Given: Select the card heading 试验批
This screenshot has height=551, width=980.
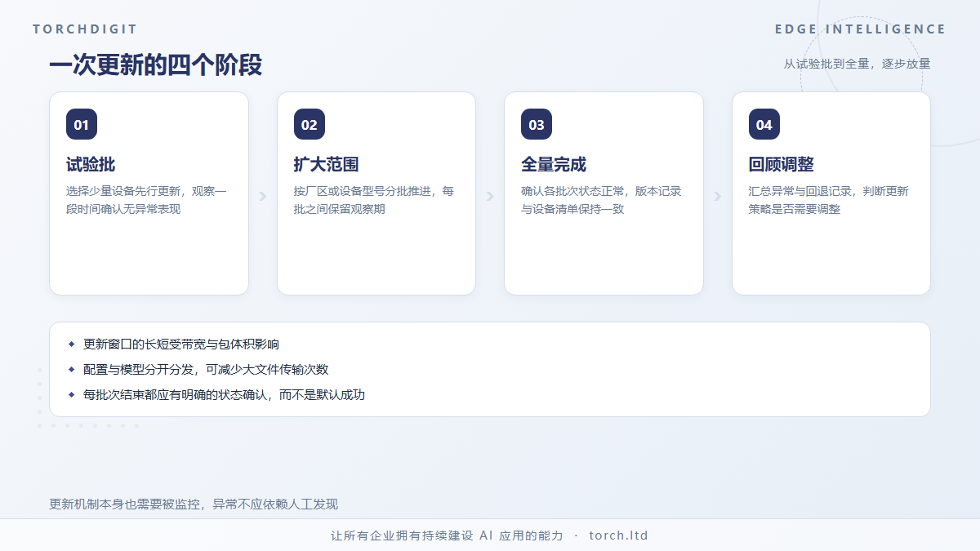Looking at the screenshot, I should pos(91,164).
